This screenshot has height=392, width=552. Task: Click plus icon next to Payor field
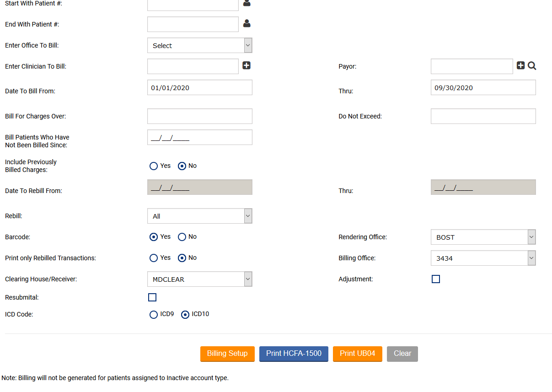(520, 65)
